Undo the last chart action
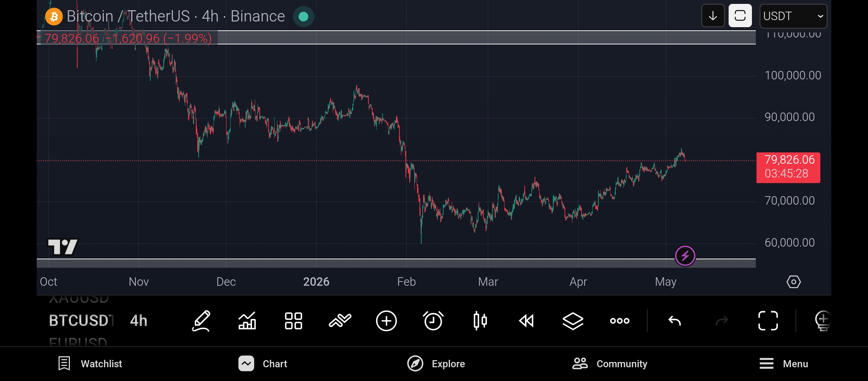The height and width of the screenshot is (381, 868). [675, 321]
